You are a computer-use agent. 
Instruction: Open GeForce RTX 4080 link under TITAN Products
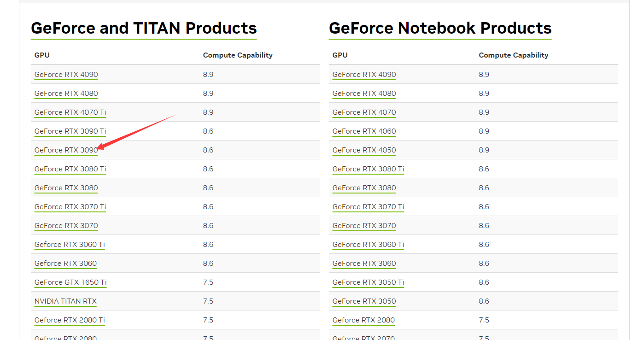pyautogui.click(x=66, y=94)
